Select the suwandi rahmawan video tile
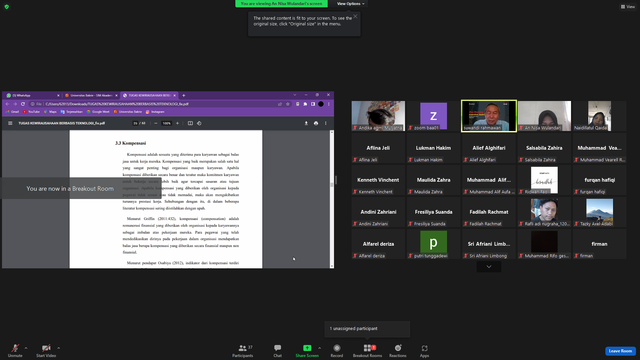Screen dimensions: 640x360 coord(489,116)
